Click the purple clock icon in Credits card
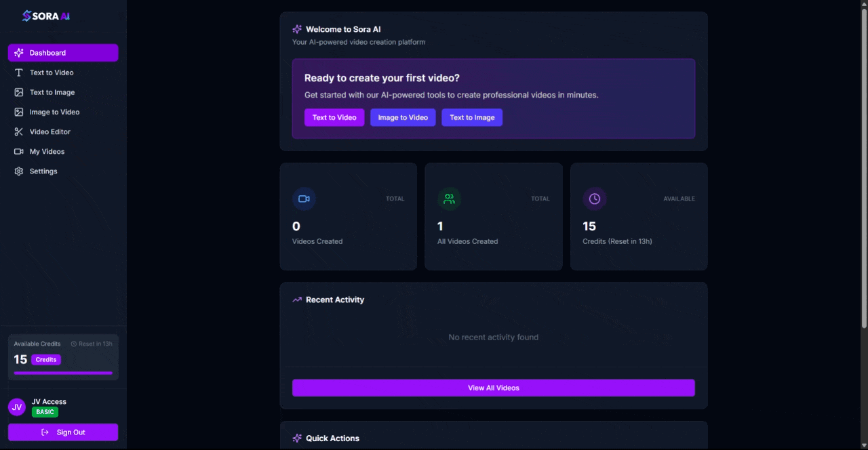The height and width of the screenshot is (450, 868). [x=594, y=199]
